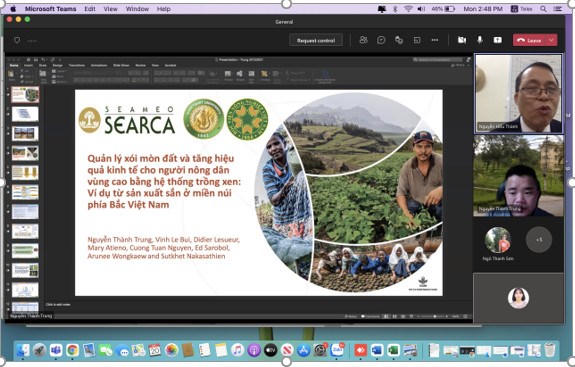The height and width of the screenshot is (367, 575).
Task: Open Google Chrome from the Dock
Action: pyautogui.click(x=72, y=351)
